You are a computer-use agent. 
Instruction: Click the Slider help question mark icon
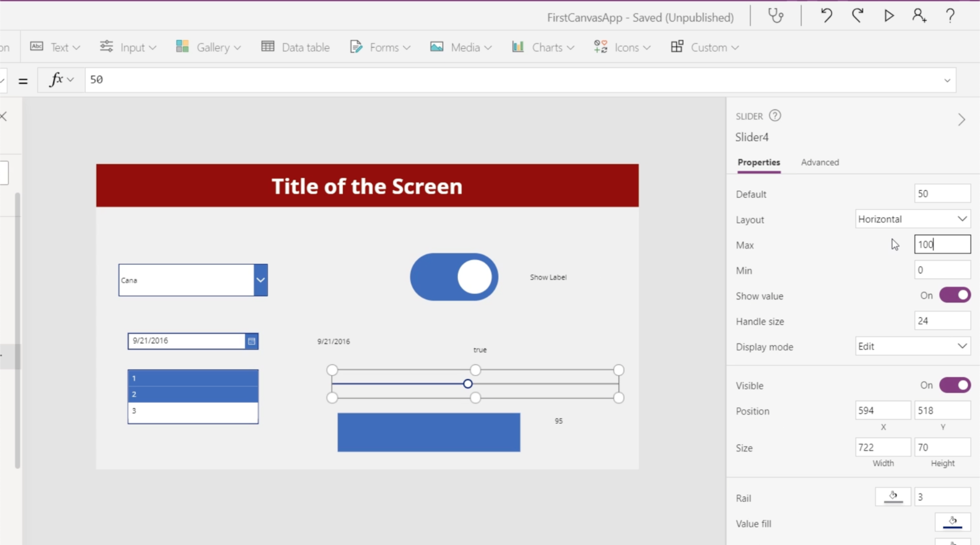tap(775, 116)
